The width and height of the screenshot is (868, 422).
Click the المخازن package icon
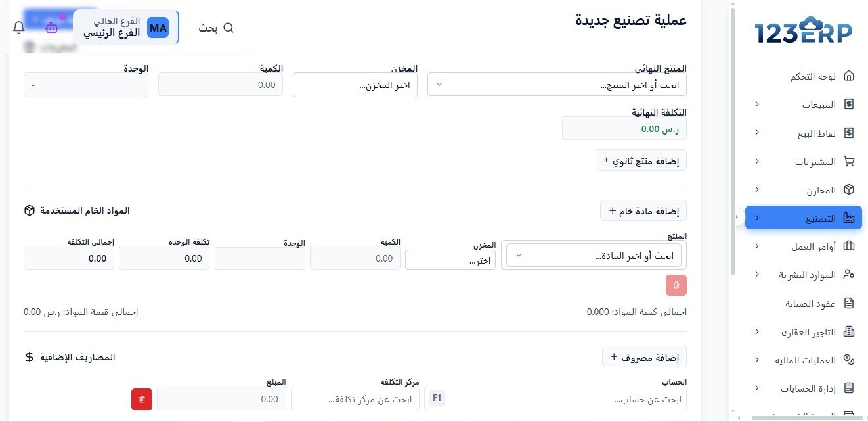point(850,189)
